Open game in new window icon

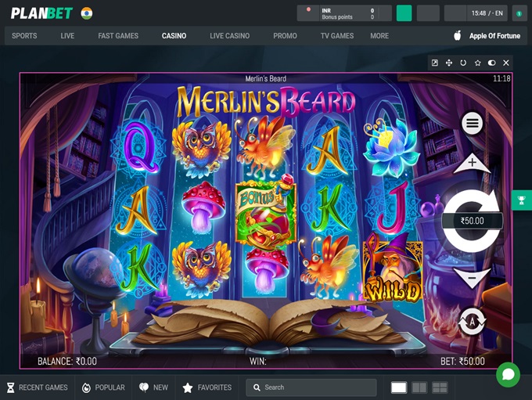(435, 63)
